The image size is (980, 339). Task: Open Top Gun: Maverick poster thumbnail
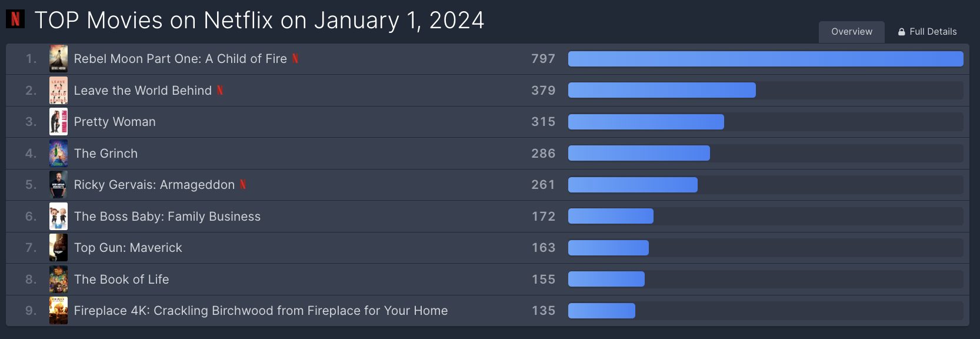pyautogui.click(x=58, y=248)
